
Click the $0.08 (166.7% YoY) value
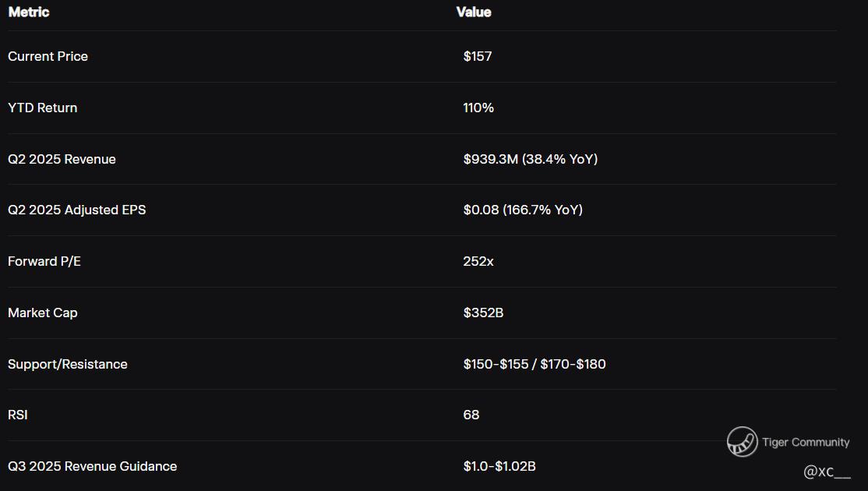pyautogui.click(x=523, y=210)
